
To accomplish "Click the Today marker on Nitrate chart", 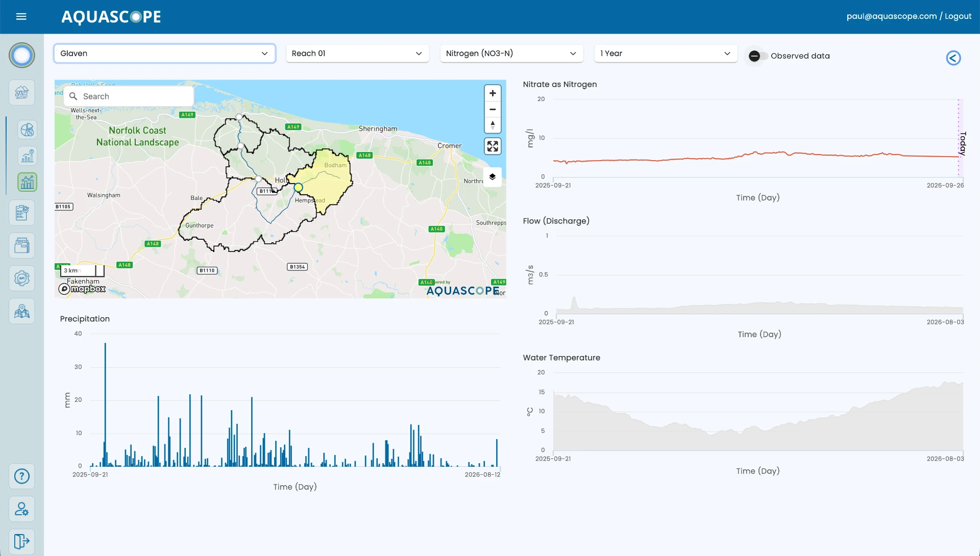I will pos(963,143).
